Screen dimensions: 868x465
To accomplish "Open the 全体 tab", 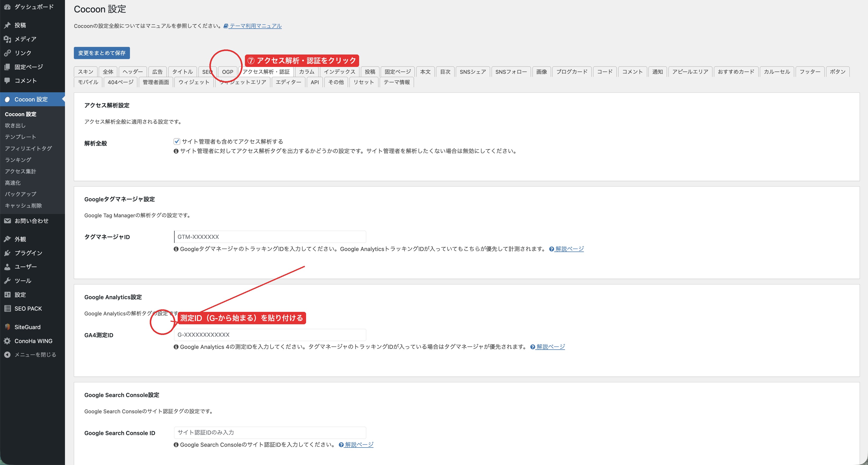I will point(108,72).
